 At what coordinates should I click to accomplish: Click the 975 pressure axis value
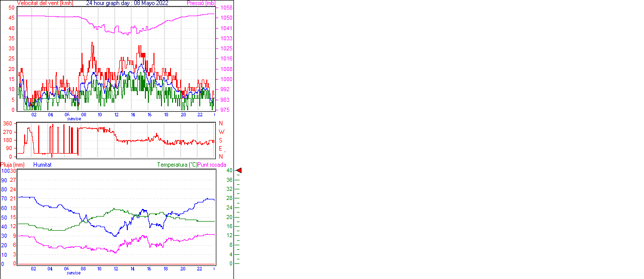click(x=224, y=110)
